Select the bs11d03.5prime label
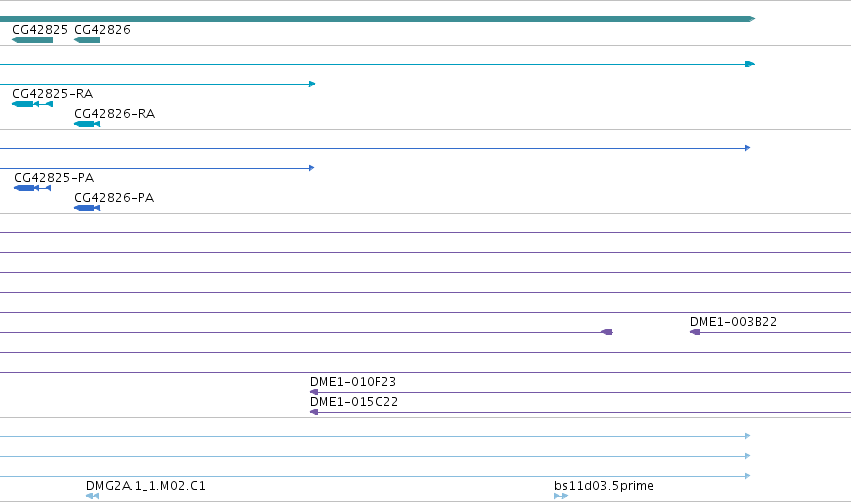 [x=604, y=486]
